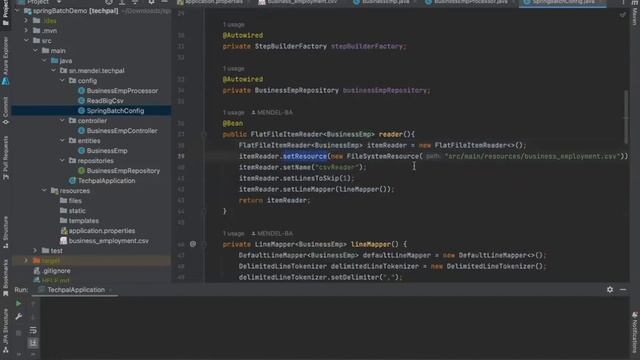
Task: Collapse the main folder
Action: point(36,51)
